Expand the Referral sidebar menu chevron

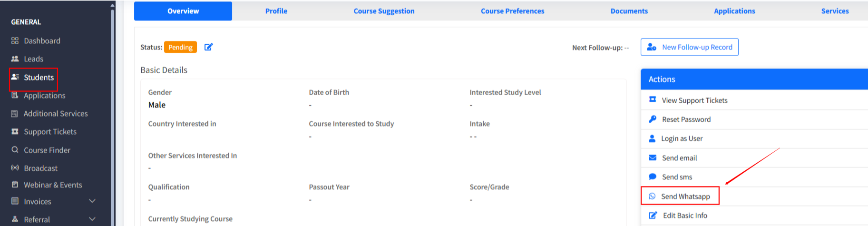[92, 219]
